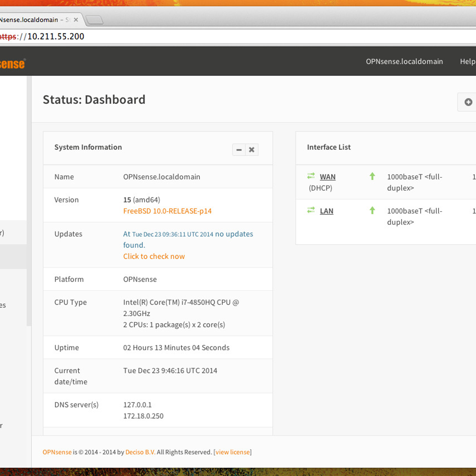The image size is (476, 476).
Task: Open the OPNsense.localdomain header menu
Action: (x=404, y=61)
